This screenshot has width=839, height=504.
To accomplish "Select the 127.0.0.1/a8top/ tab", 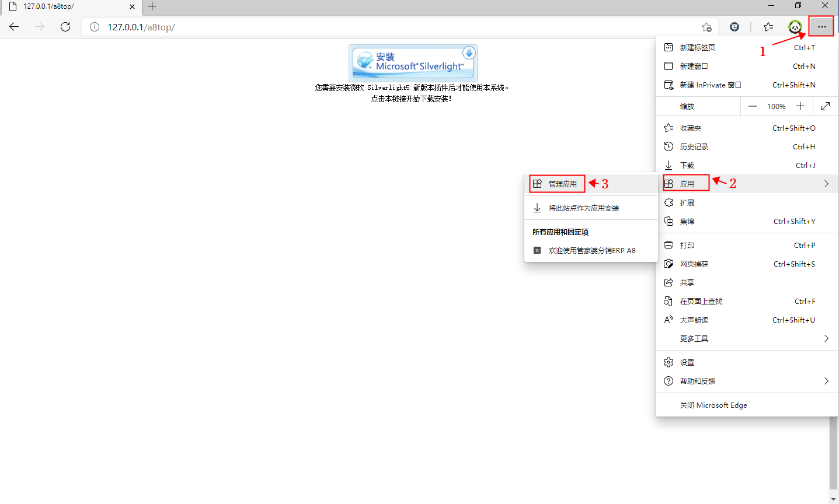I will 70,6.
